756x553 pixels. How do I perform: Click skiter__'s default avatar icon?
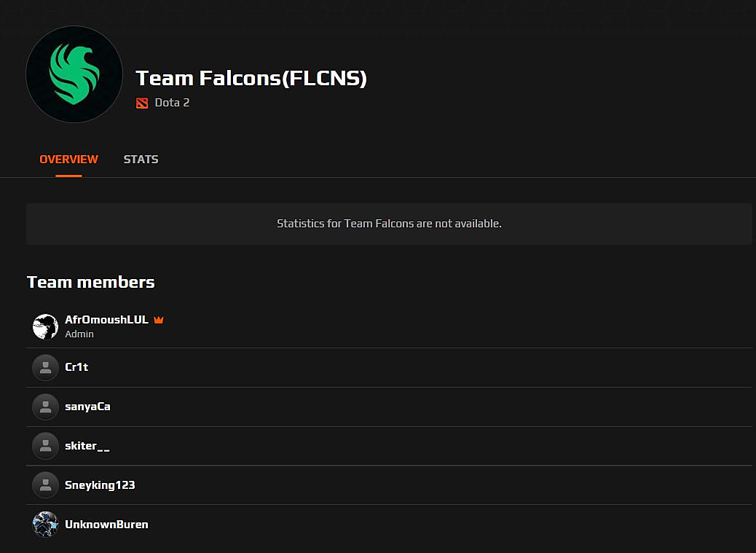point(45,446)
